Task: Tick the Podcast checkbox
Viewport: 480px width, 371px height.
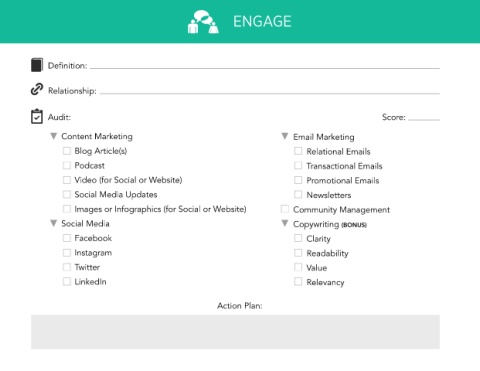Action: pos(67,165)
